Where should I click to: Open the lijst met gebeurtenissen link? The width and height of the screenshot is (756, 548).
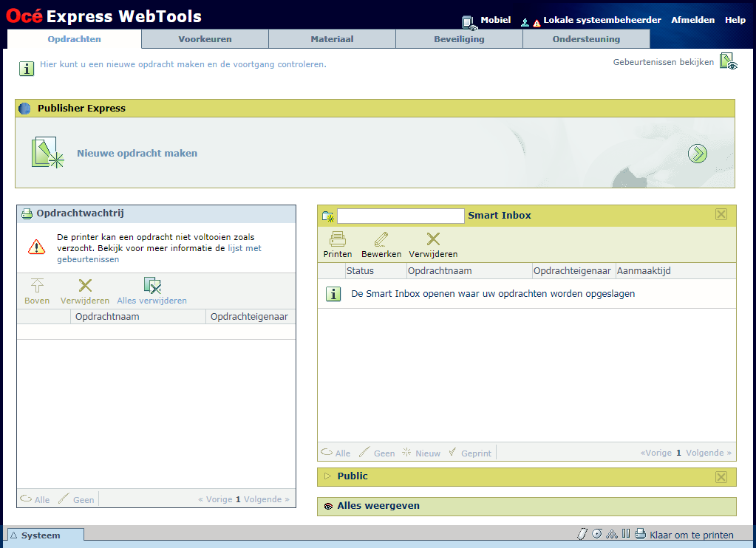[x=159, y=253]
